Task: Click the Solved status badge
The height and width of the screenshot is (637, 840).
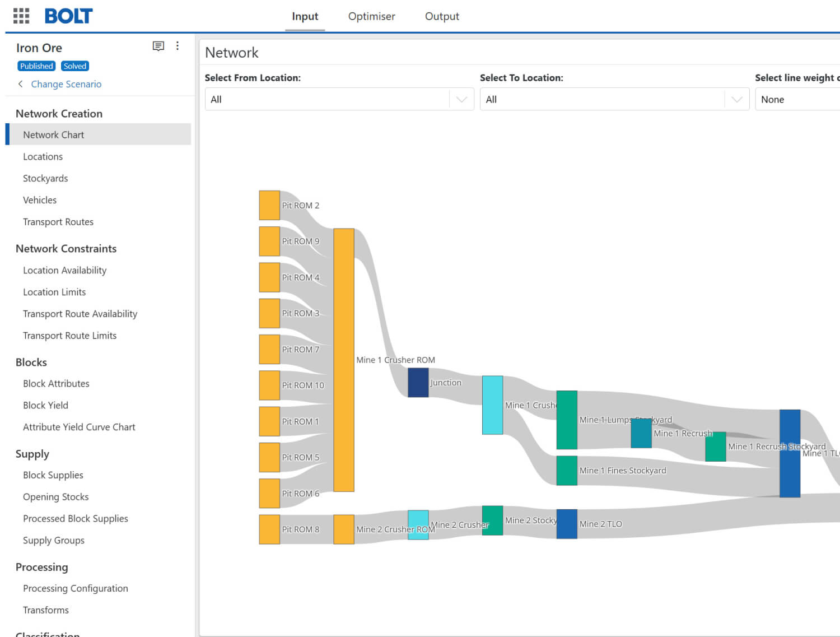Action: click(75, 66)
